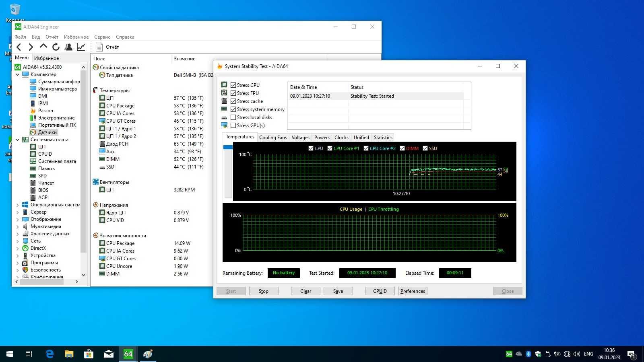The height and width of the screenshot is (362, 644).
Task: Click the Stop button
Action: [x=264, y=291]
